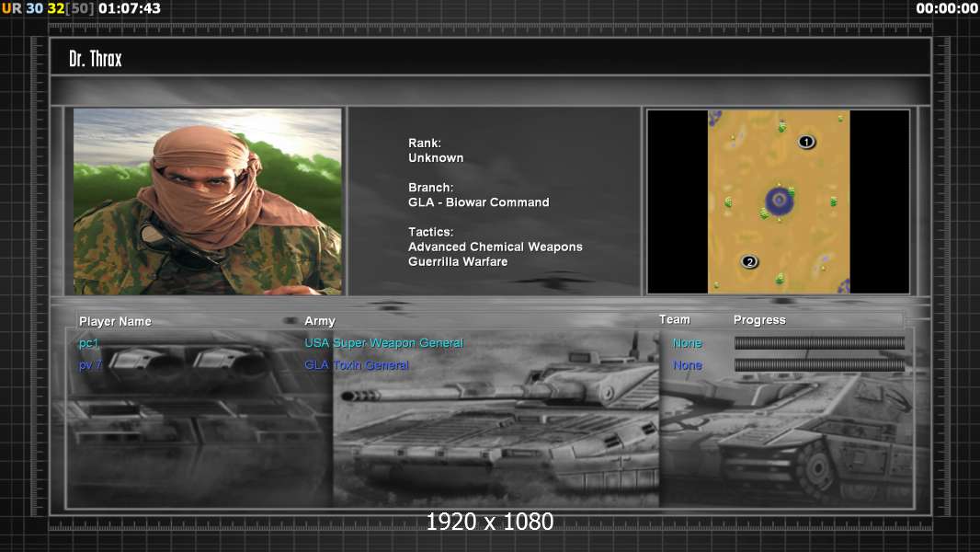Click the 'GLA - Biowar Command' branch text
Screen dimensions: 980x552
479,202
